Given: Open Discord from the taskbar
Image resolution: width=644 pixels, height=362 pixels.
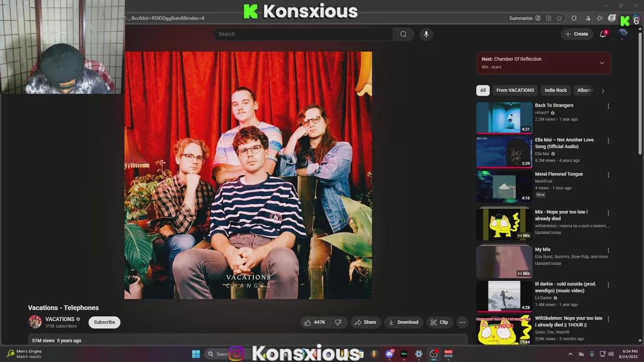Looking at the screenshot, I should (389, 354).
